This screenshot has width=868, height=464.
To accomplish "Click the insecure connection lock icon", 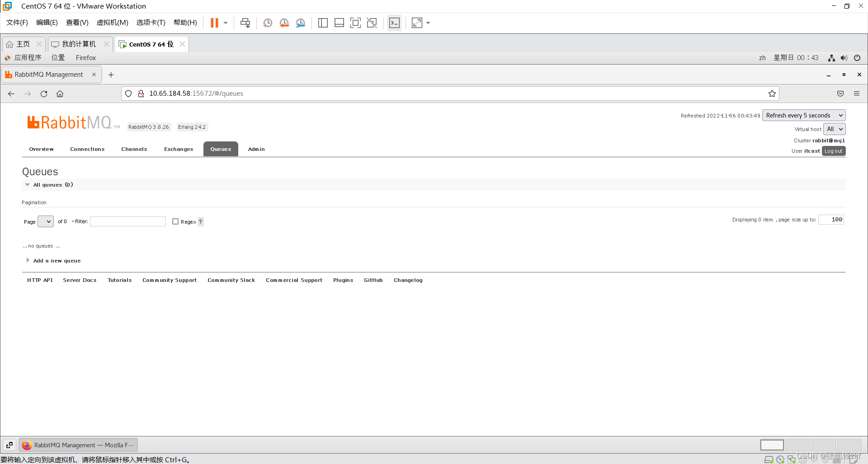I will 141,94.
